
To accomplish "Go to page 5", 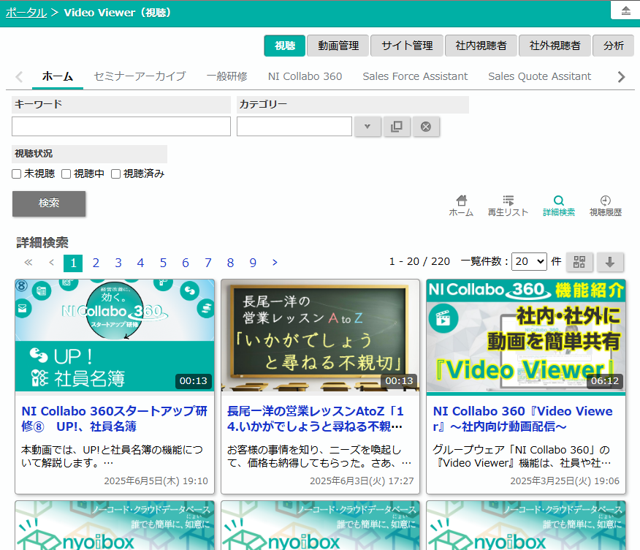I will (163, 262).
